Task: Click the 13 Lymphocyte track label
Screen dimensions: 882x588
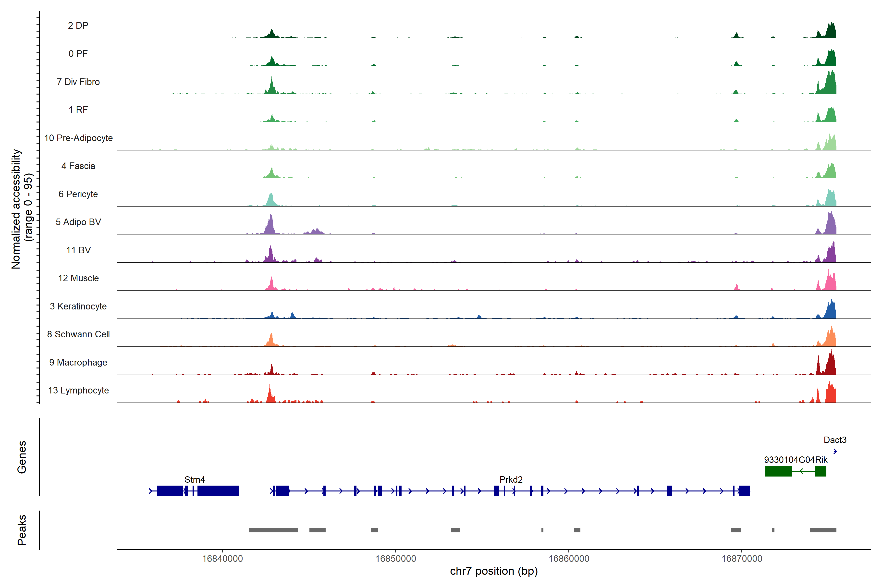Action: (x=78, y=390)
